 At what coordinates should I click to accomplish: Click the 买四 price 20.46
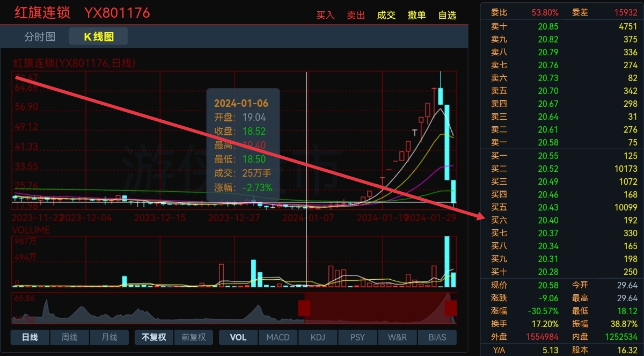point(548,194)
